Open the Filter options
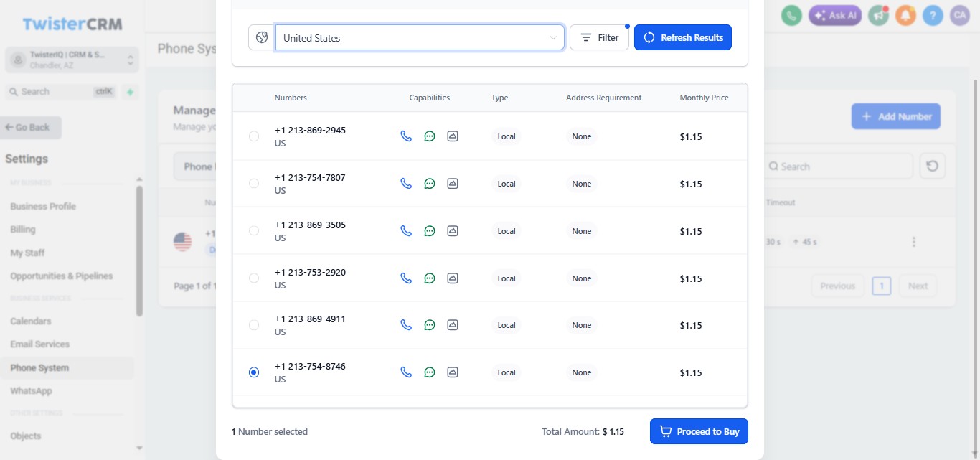The width and height of the screenshot is (980, 460). 599,38
